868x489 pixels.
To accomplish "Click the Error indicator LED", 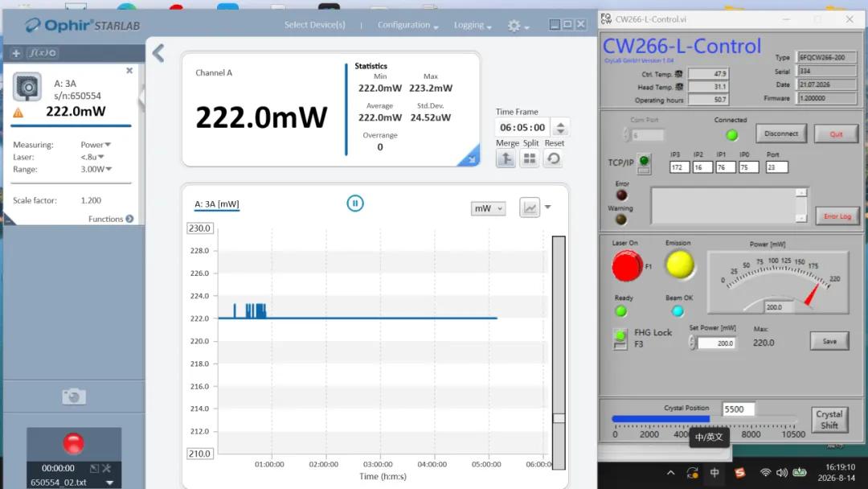I will 621,195.
